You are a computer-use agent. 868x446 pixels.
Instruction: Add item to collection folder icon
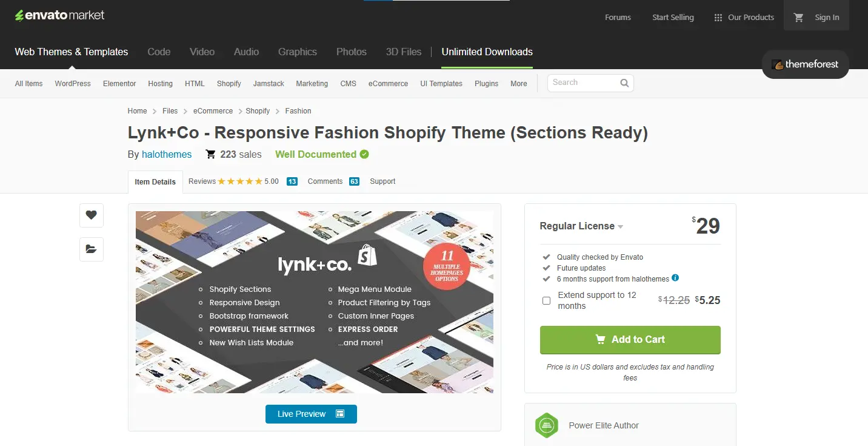coord(92,249)
